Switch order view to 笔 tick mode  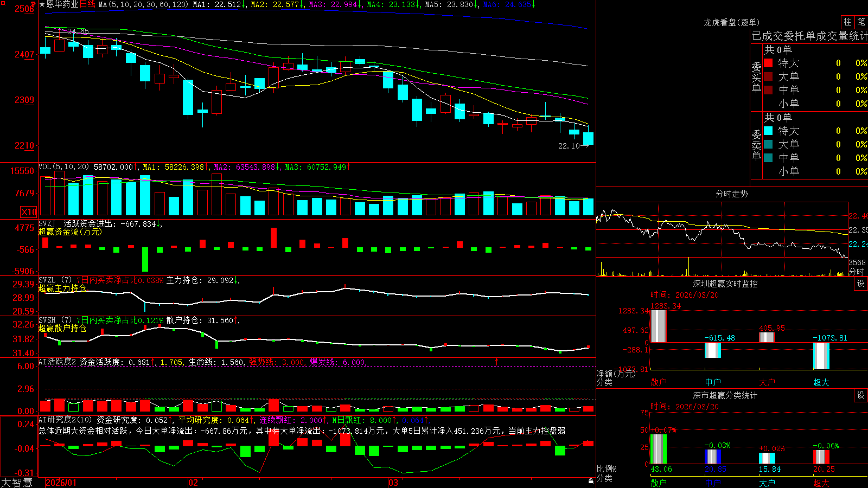861,22
